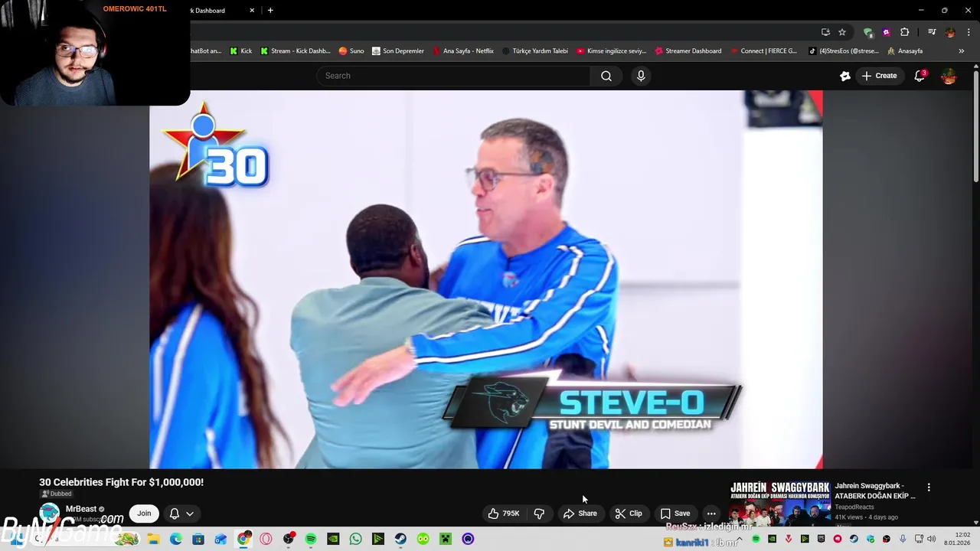The width and height of the screenshot is (980, 551).
Task: Share the video
Action: [x=580, y=514]
